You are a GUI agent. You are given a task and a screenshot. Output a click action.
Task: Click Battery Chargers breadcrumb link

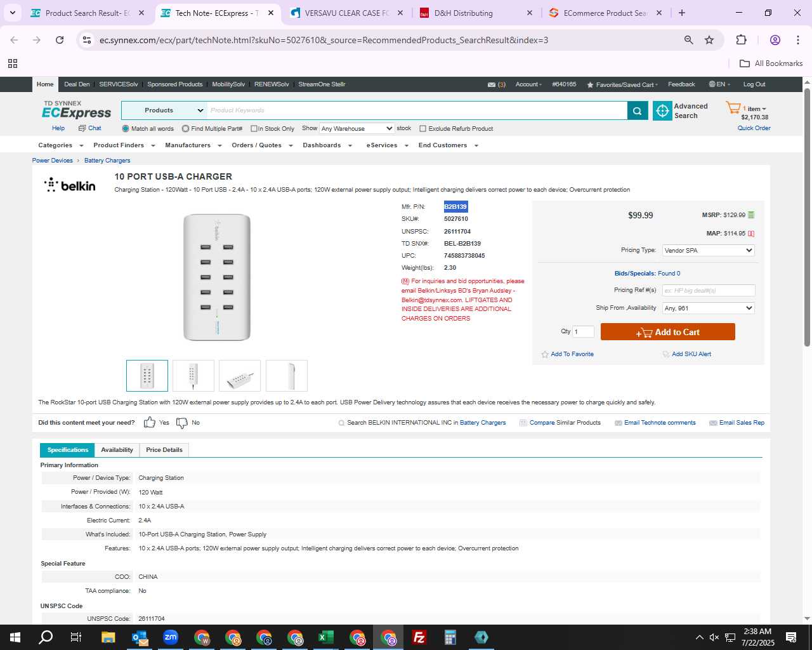[107, 161]
